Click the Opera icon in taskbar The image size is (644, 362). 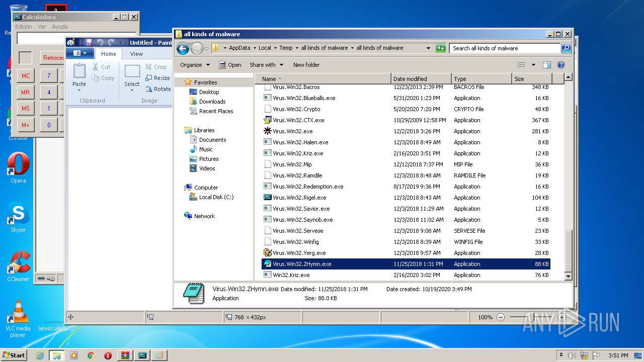(x=108, y=355)
